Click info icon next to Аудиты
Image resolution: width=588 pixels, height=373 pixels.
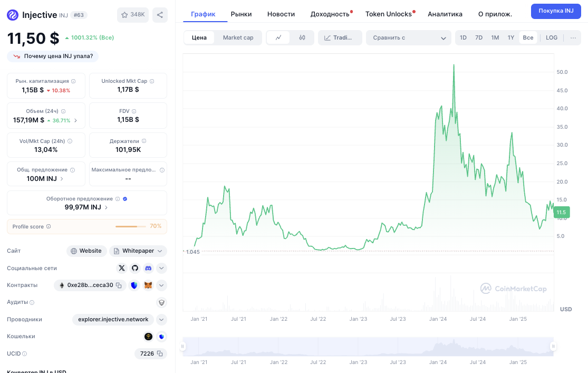32,302
